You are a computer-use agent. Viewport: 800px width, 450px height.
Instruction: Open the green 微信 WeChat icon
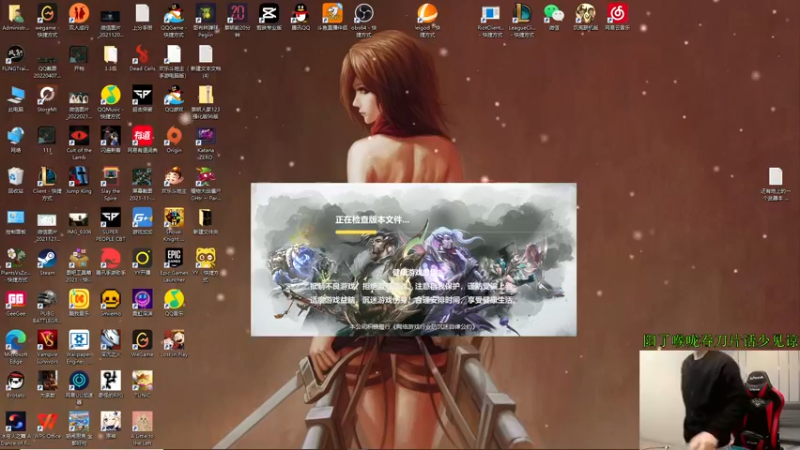coord(554,14)
